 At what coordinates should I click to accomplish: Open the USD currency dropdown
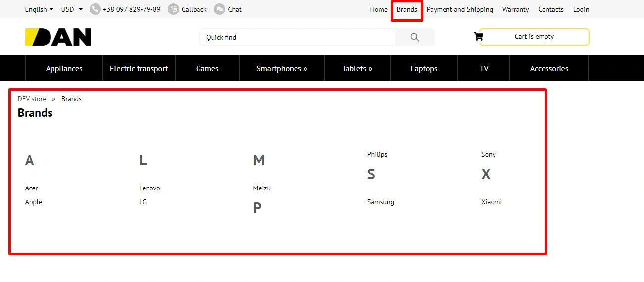coord(72,9)
